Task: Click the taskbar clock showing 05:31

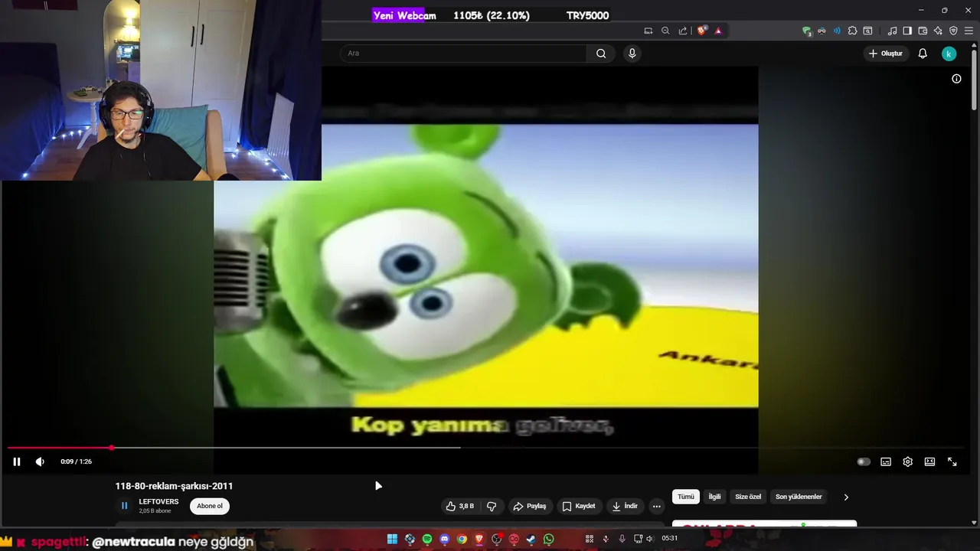Action: click(x=670, y=539)
